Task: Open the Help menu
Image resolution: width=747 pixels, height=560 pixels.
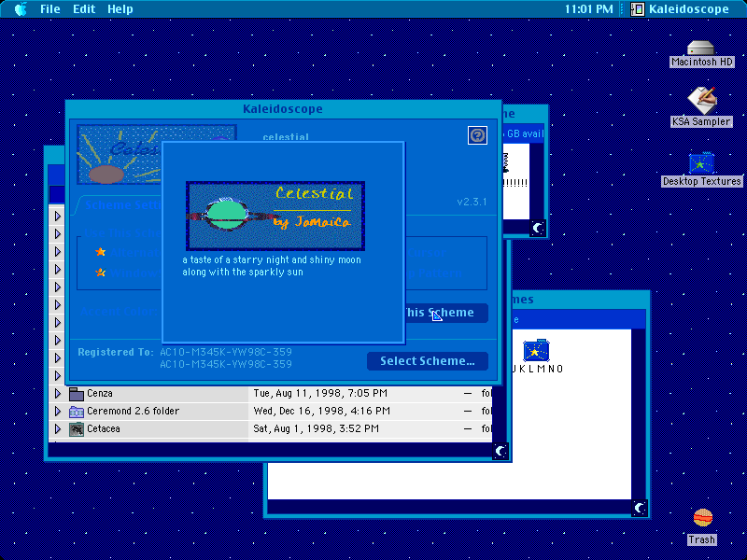Action: click(120, 9)
